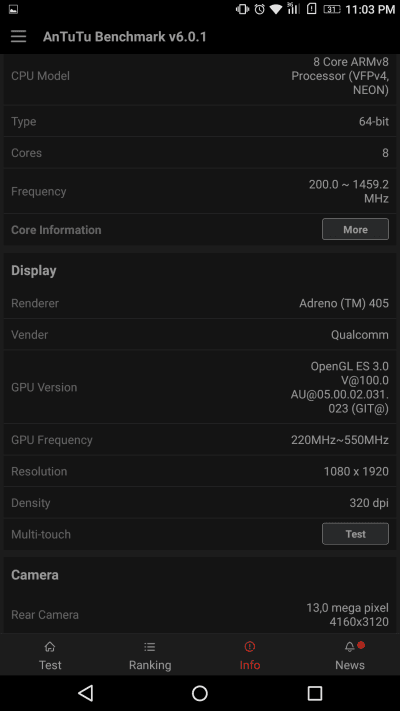This screenshot has height=711, width=400.
Task: Tap the Test tab home icon
Action: [x=50, y=647]
